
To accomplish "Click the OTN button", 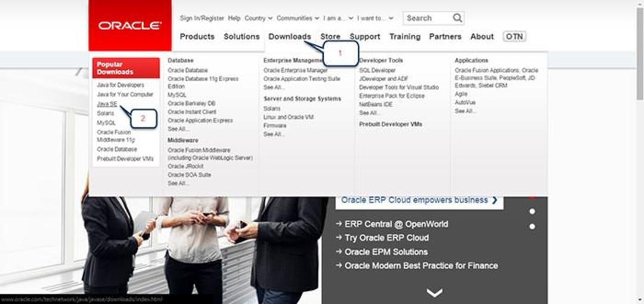I will click(x=514, y=36).
